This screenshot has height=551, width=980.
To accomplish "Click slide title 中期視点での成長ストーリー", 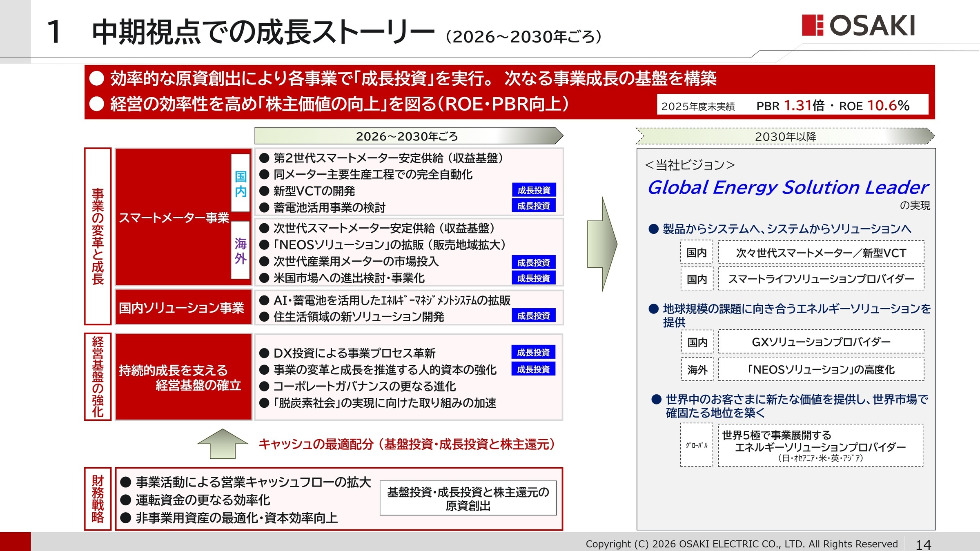I will tap(263, 32).
